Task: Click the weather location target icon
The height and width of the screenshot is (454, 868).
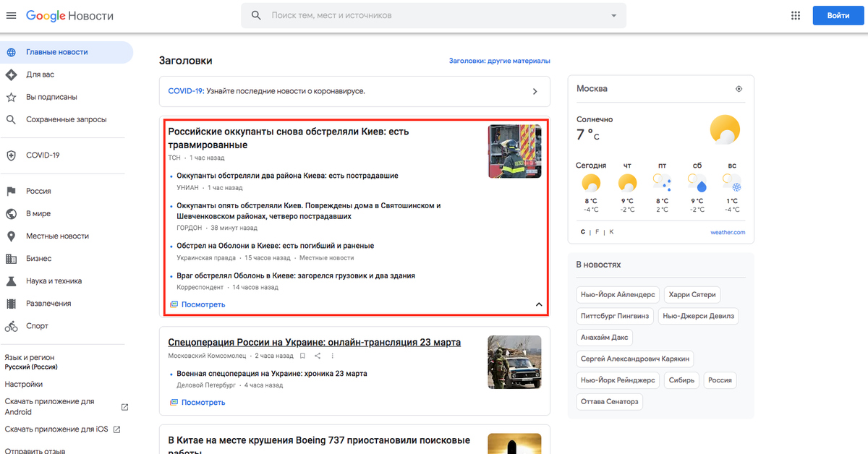Action: click(739, 89)
